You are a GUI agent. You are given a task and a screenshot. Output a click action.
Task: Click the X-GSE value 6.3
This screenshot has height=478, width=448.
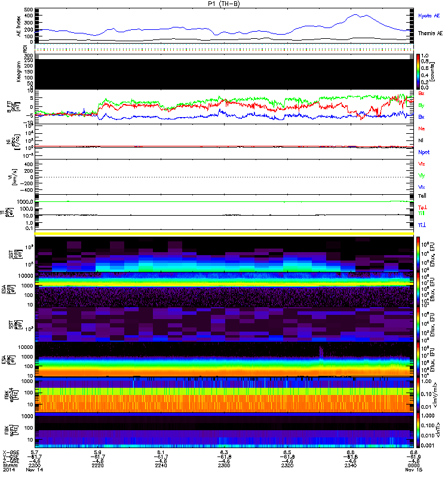tap(224, 453)
